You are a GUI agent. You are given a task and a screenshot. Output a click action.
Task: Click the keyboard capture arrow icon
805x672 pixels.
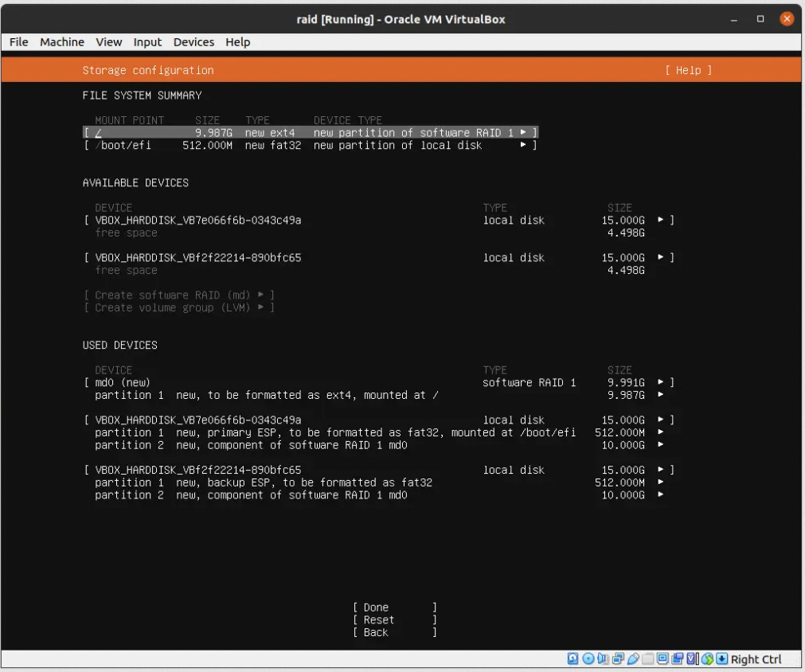[722, 658]
